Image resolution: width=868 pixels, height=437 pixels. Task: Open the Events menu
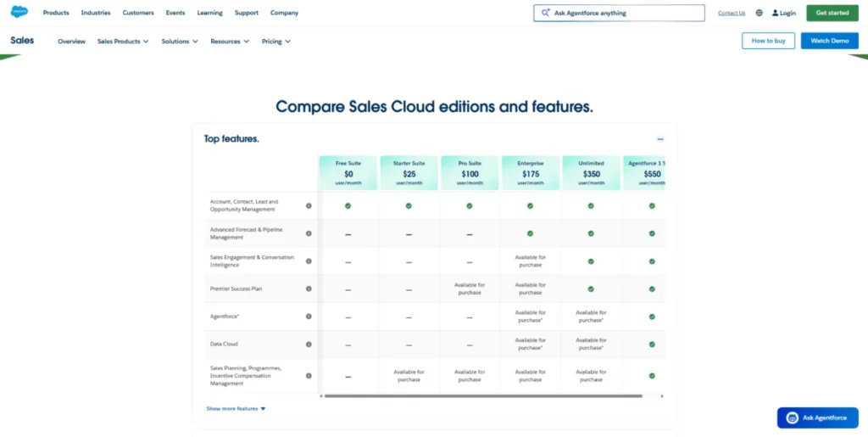tap(175, 13)
